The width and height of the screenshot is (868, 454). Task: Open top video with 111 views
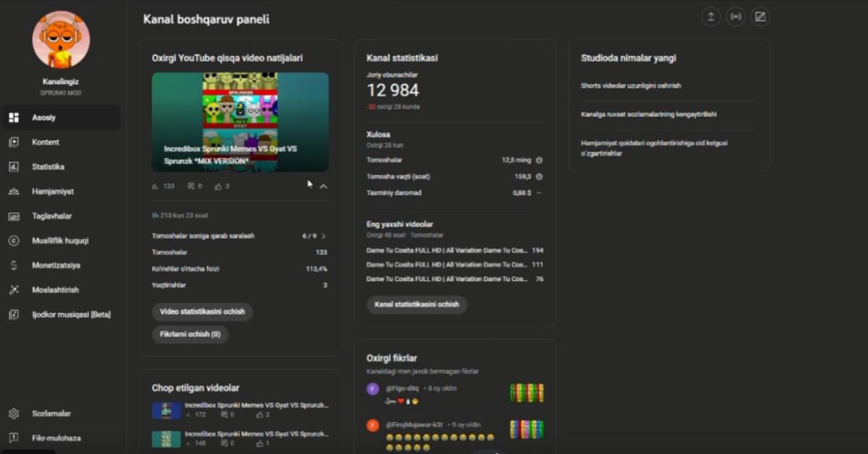click(x=455, y=264)
